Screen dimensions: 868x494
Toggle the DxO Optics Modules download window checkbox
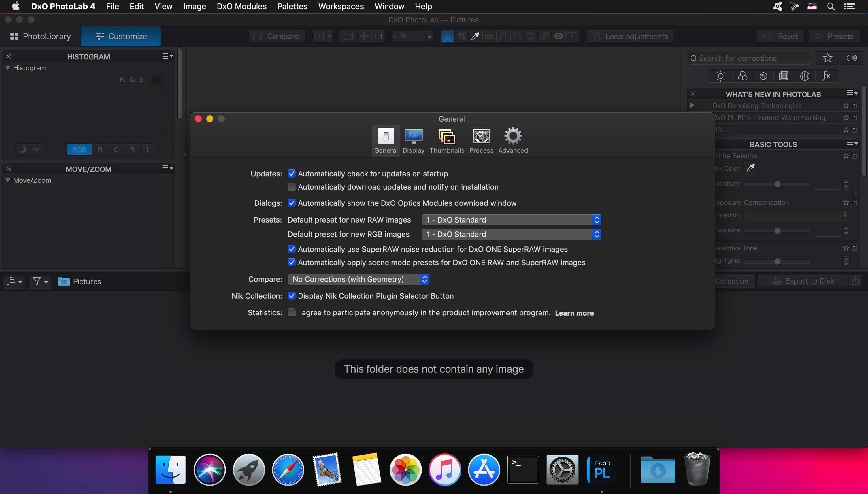pos(291,203)
